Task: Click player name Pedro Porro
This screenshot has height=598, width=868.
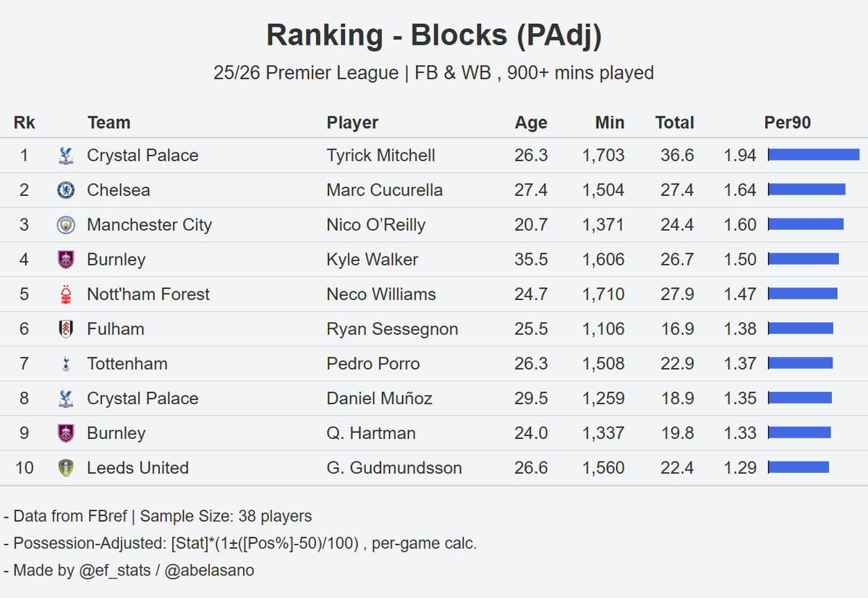Action: [x=373, y=364]
